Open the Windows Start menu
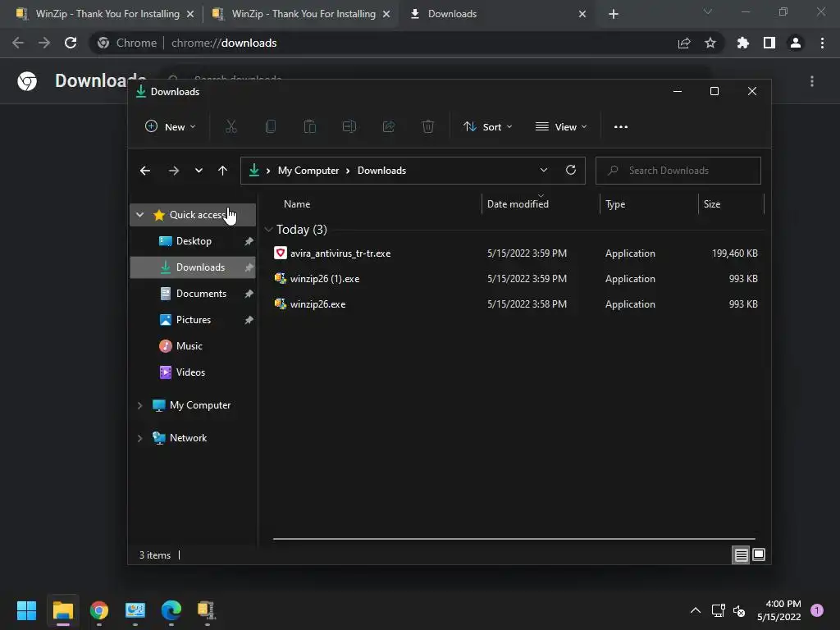 point(26,610)
